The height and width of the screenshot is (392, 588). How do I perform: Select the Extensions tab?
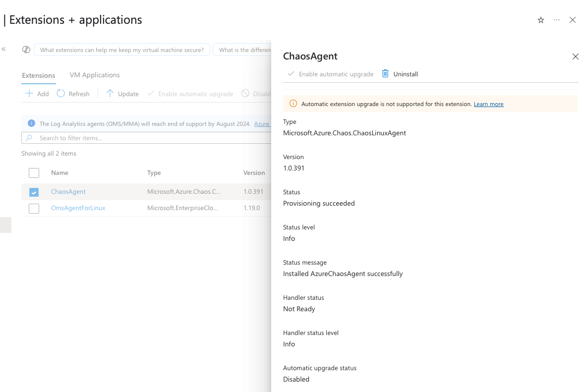(x=38, y=75)
